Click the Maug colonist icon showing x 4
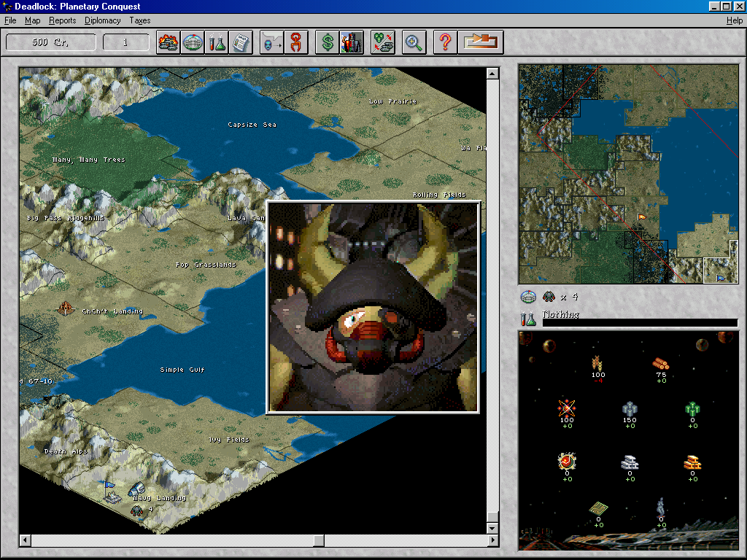The height and width of the screenshot is (560, 747). [549, 297]
